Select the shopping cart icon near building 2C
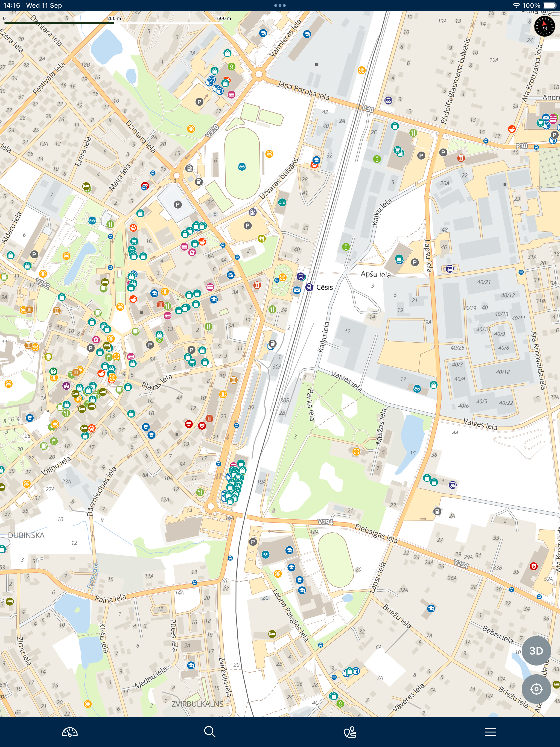Viewport: 560px width, 747px height. point(398,150)
